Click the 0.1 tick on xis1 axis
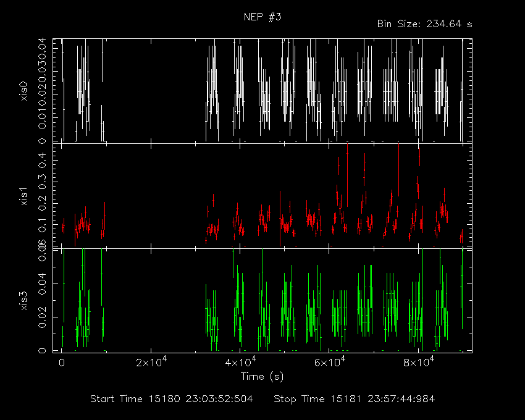 coord(42,225)
